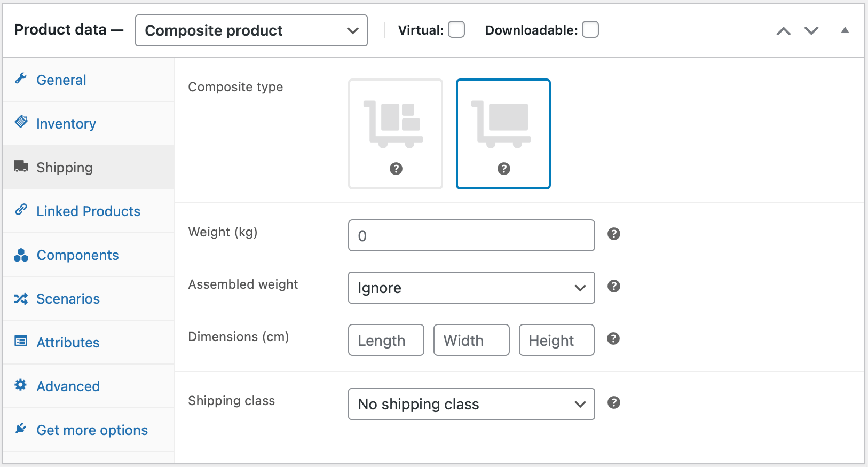Click the Get more options link
Viewport: 868px width, 467px height.
click(92, 430)
